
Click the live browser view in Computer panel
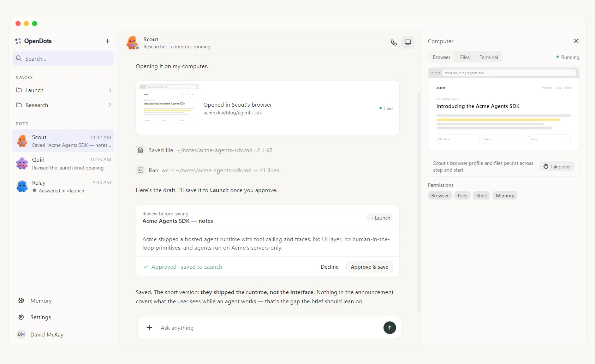[504, 109]
